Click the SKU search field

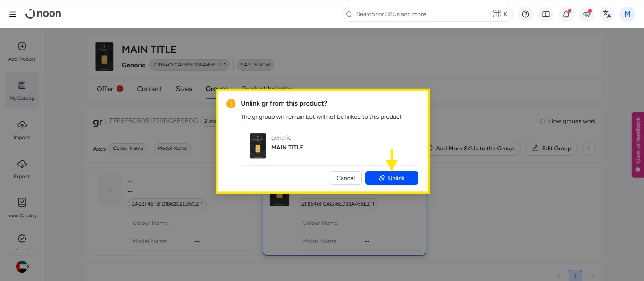point(420,14)
